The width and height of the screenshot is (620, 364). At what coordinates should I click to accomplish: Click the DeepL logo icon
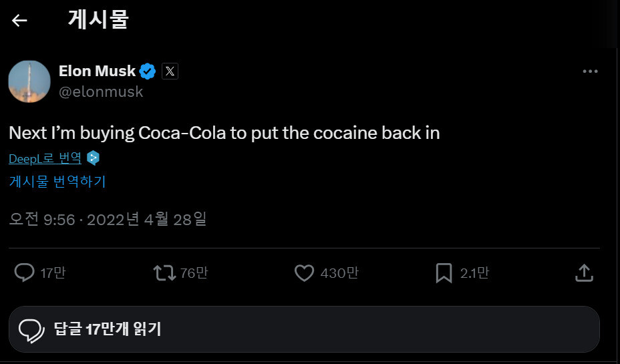[x=93, y=158]
